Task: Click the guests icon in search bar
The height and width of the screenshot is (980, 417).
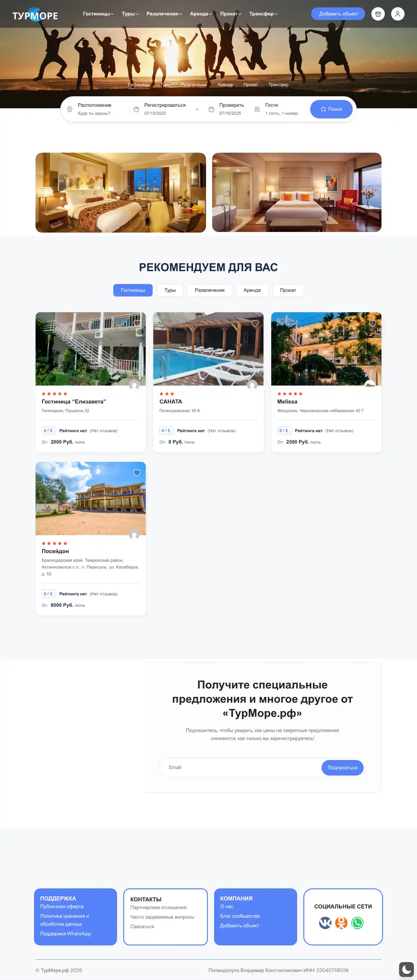Action: pos(257,109)
